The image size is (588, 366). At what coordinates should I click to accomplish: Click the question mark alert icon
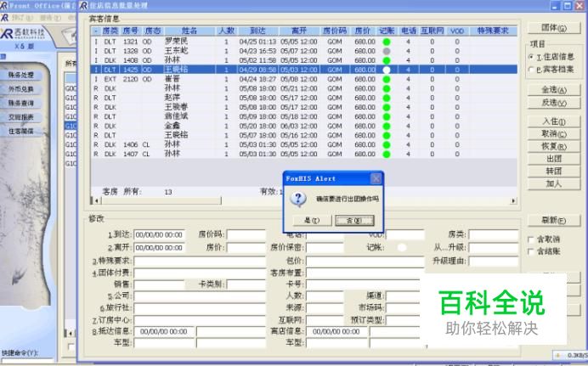[298, 199]
